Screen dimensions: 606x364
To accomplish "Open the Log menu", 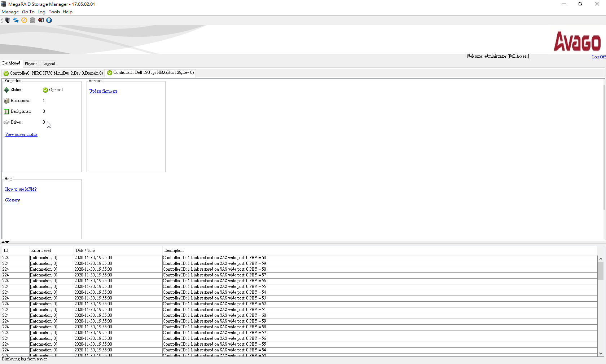I will click(41, 12).
